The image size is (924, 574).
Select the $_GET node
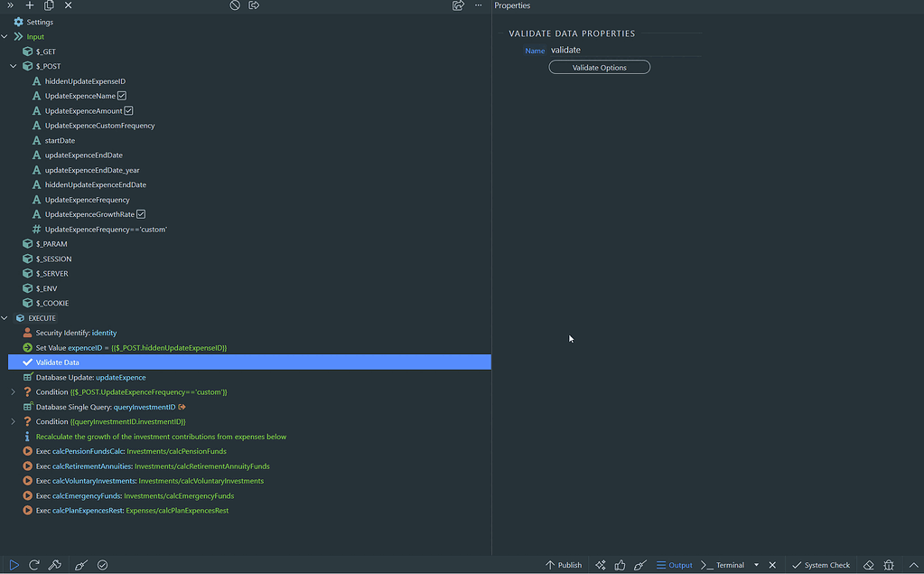[39, 52]
